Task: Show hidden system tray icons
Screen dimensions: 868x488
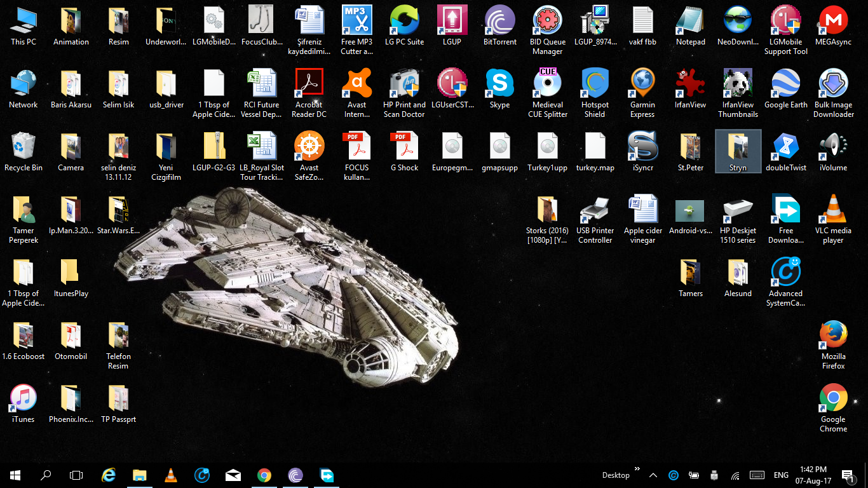Action: click(653, 475)
